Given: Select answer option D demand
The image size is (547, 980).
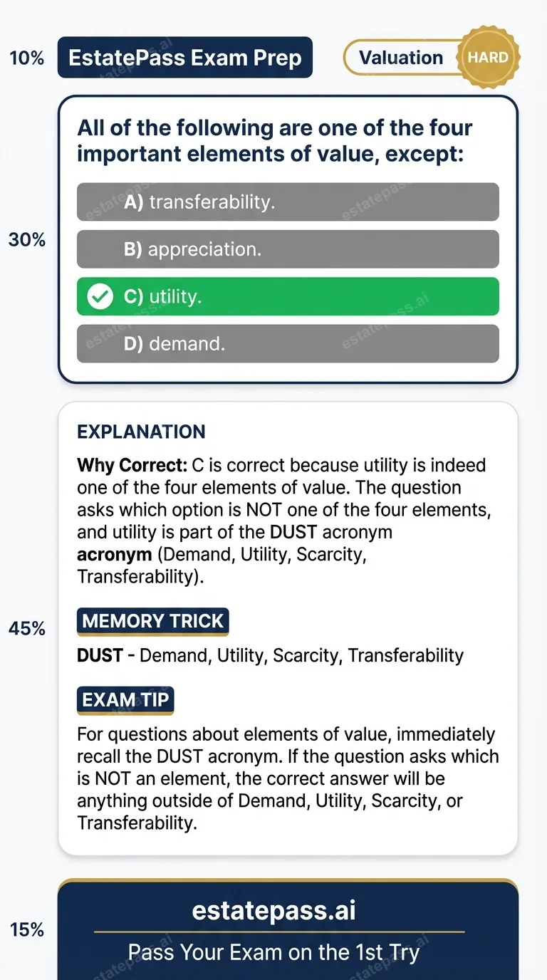Looking at the screenshot, I should tap(288, 343).
